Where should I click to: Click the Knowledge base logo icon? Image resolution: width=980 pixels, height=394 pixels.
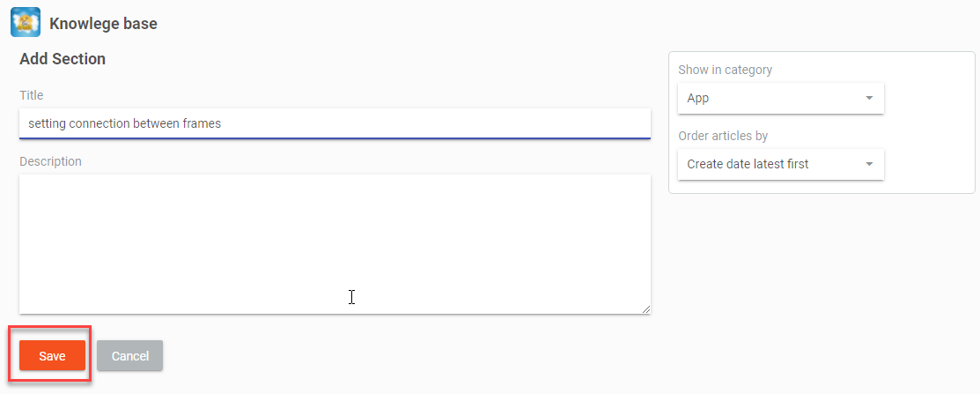click(x=25, y=23)
